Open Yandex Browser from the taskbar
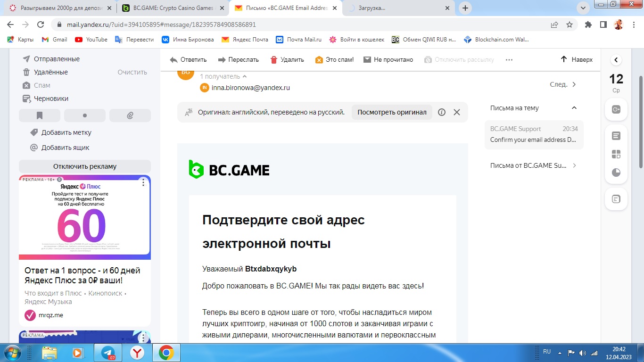 (137, 353)
